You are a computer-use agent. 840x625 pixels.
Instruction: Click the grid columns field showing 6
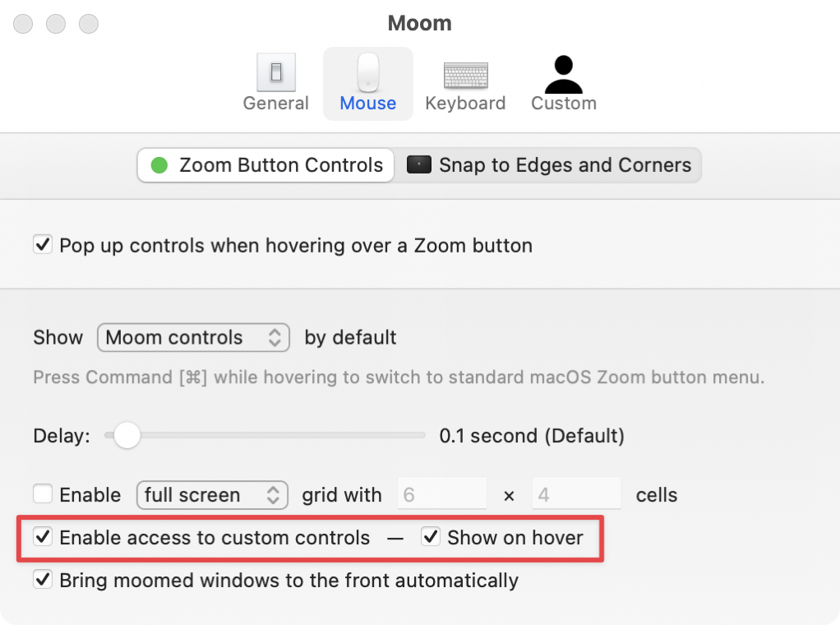(x=442, y=495)
